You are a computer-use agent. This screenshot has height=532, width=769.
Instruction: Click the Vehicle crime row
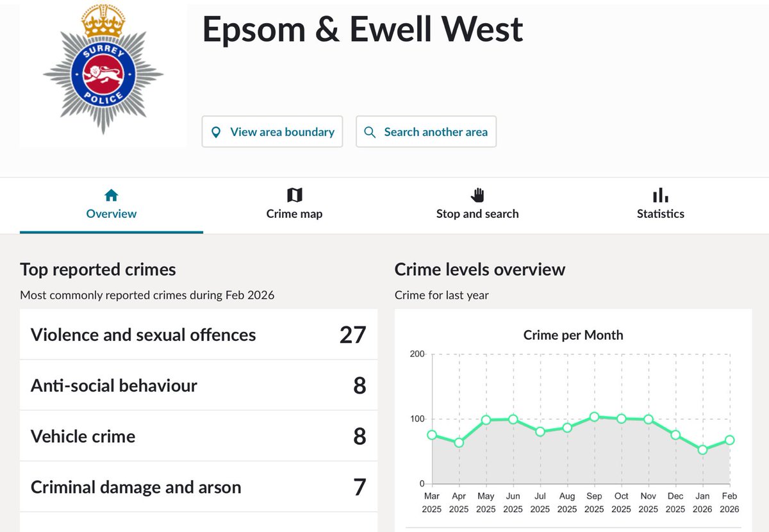pos(199,435)
